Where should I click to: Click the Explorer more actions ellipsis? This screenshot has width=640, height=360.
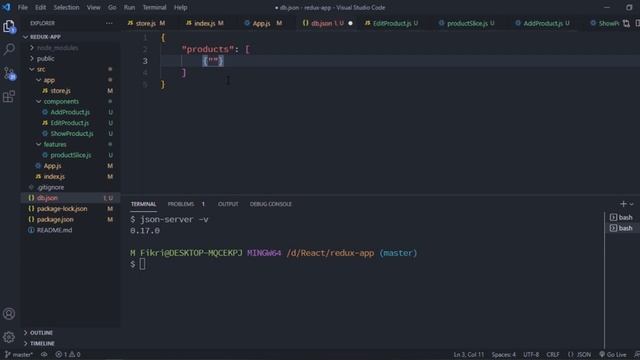pos(109,23)
